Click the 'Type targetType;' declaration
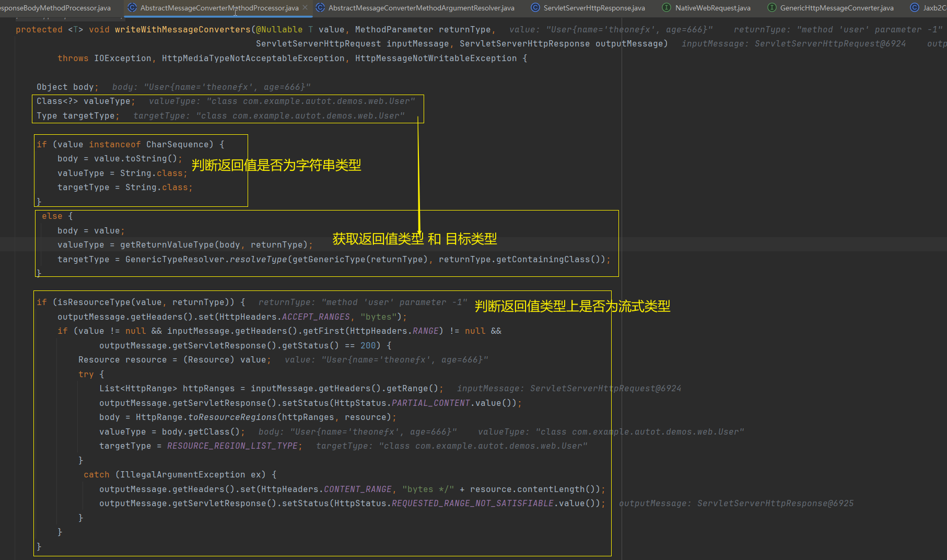947x560 pixels. click(78, 116)
